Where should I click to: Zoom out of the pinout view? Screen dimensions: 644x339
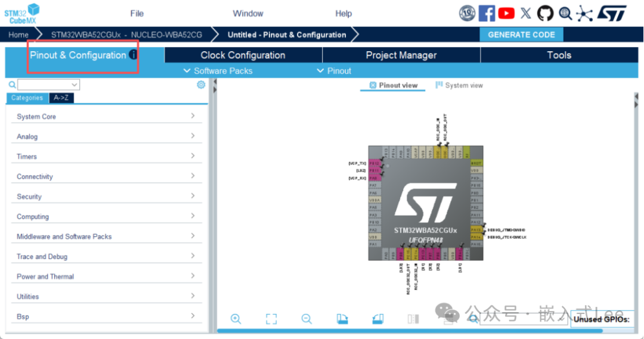(306, 319)
